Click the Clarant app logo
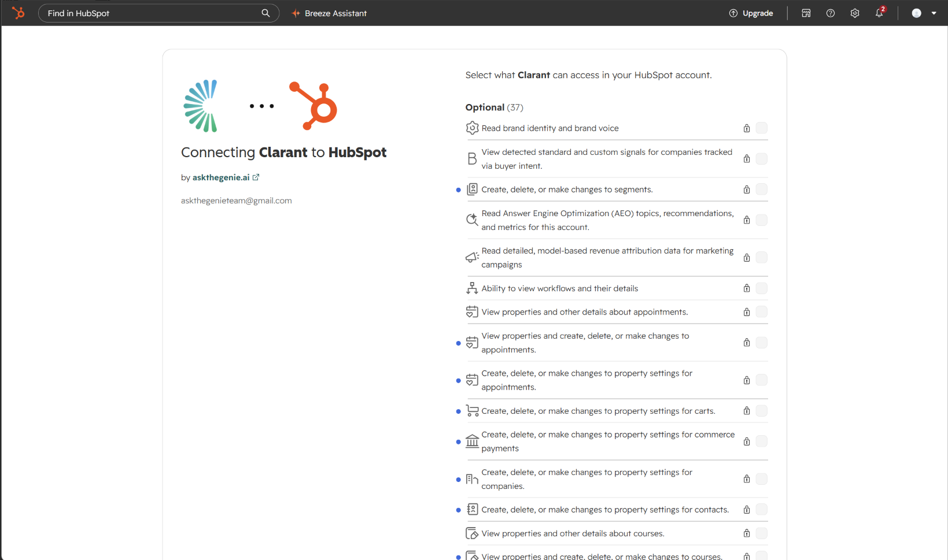 pyautogui.click(x=201, y=106)
